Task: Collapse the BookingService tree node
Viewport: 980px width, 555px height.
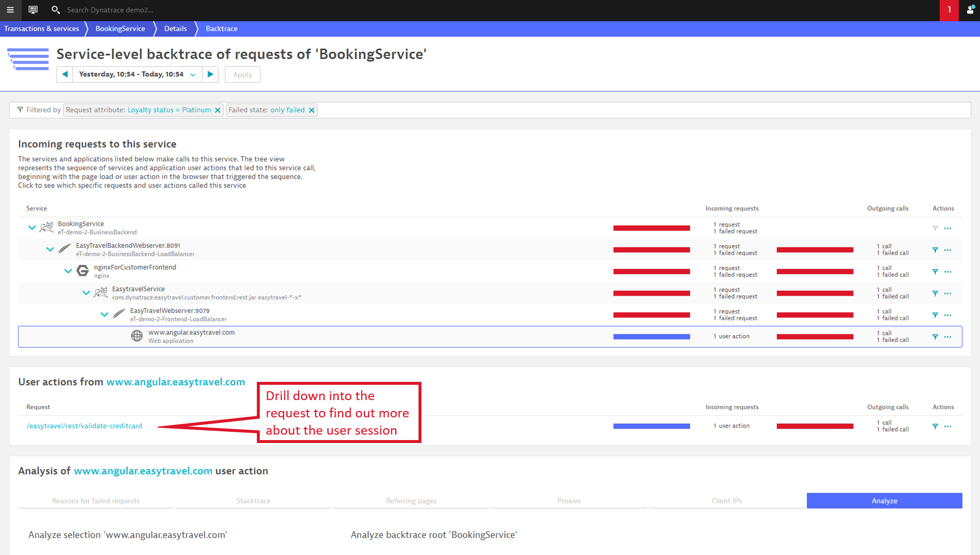Action: click(32, 227)
